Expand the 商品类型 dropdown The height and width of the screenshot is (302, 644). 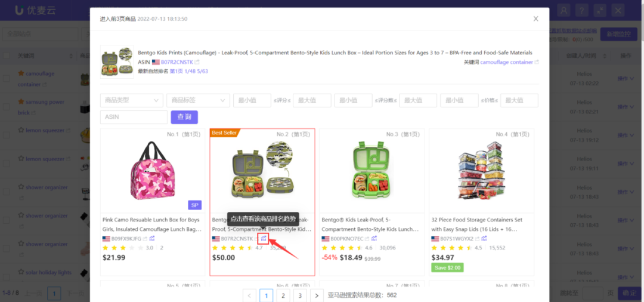pyautogui.click(x=131, y=100)
